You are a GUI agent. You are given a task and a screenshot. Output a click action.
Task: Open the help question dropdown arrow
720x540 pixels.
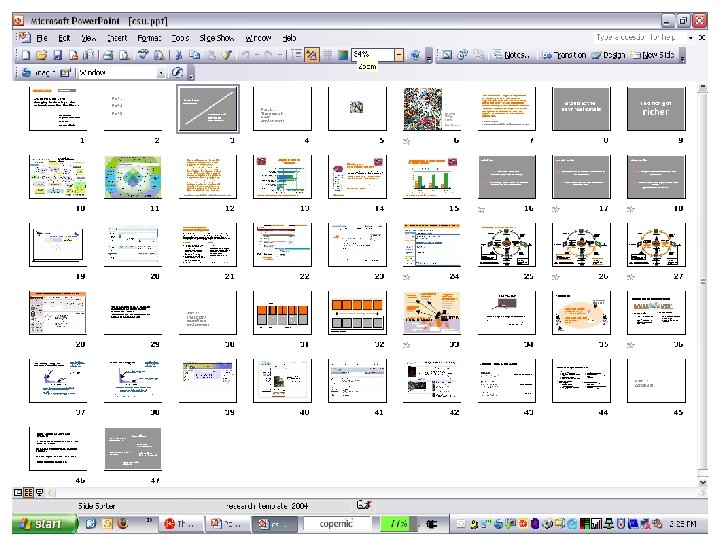coord(691,38)
